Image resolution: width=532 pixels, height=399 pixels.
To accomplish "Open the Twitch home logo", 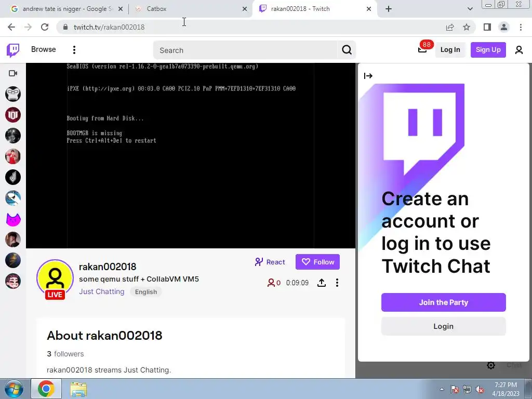I will pos(13,50).
